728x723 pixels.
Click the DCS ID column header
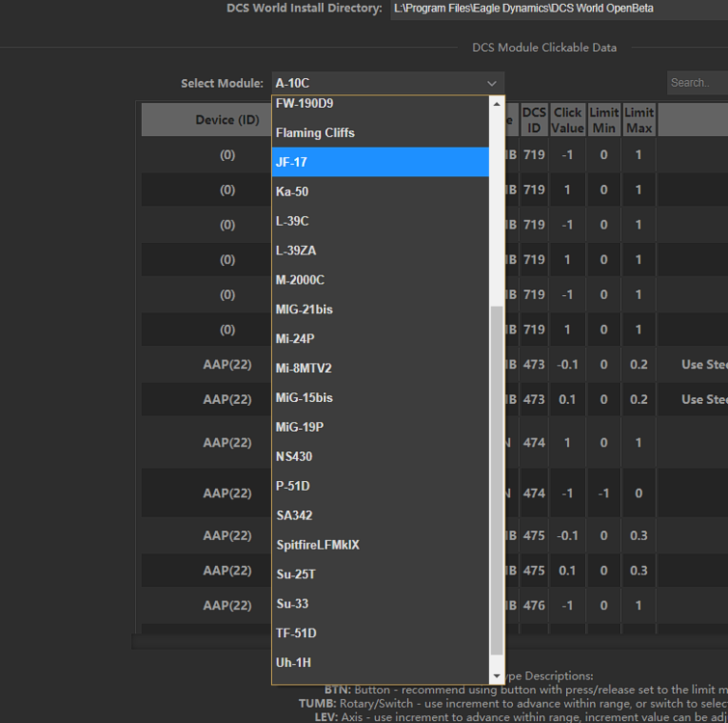[534, 120]
